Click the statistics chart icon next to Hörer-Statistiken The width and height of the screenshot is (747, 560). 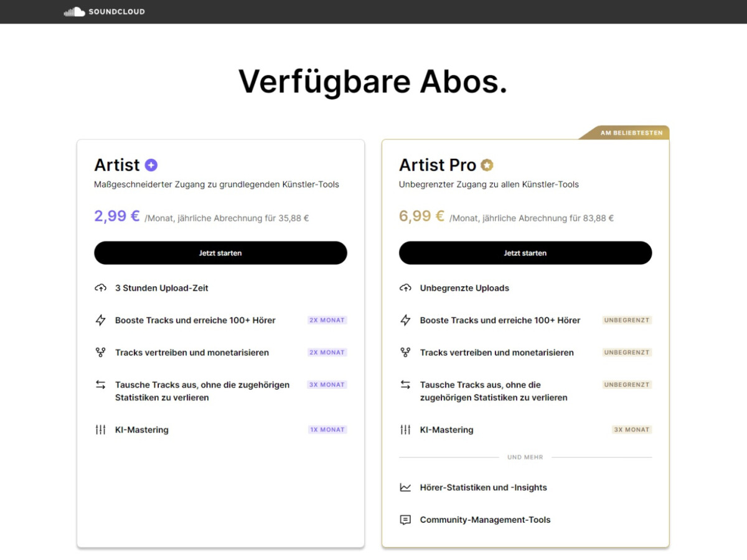[x=405, y=487]
